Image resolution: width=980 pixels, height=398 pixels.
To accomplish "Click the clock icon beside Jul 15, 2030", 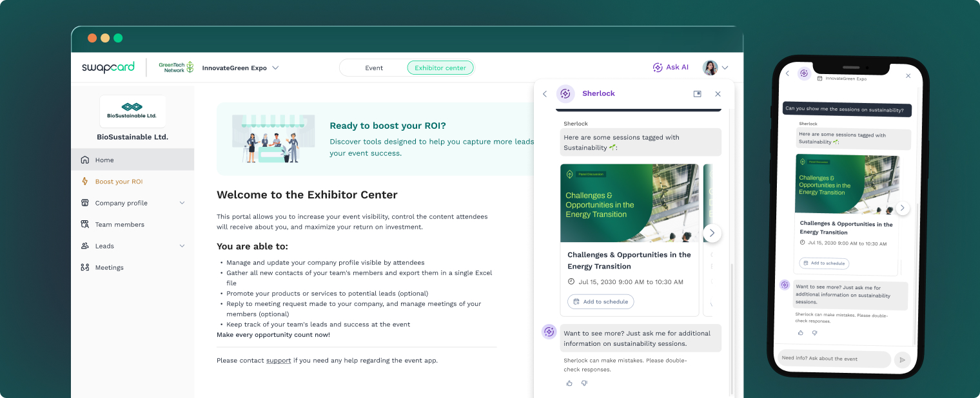I will point(571,282).
